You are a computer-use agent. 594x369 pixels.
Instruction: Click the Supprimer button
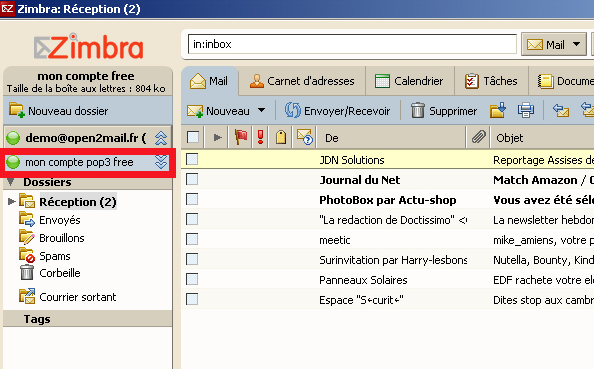[x=444, y=111]
